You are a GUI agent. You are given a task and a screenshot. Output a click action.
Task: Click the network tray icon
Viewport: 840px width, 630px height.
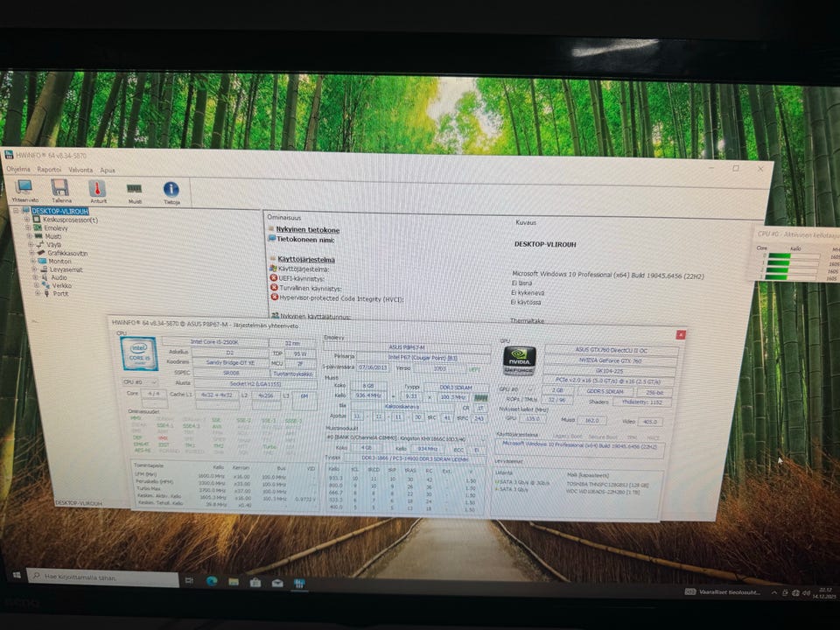pyautogui.click(x=795, y=593)
